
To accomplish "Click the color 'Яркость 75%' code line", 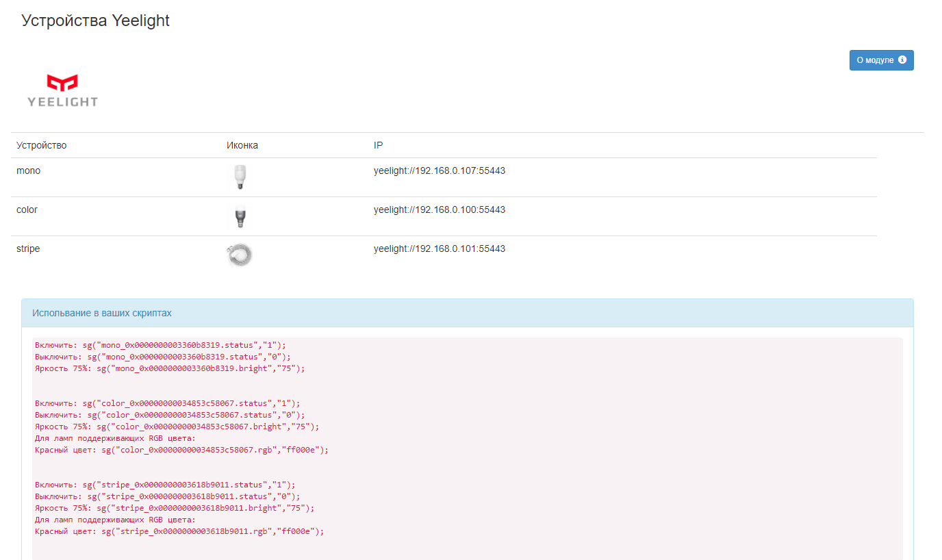I will [x=177, y=427].
